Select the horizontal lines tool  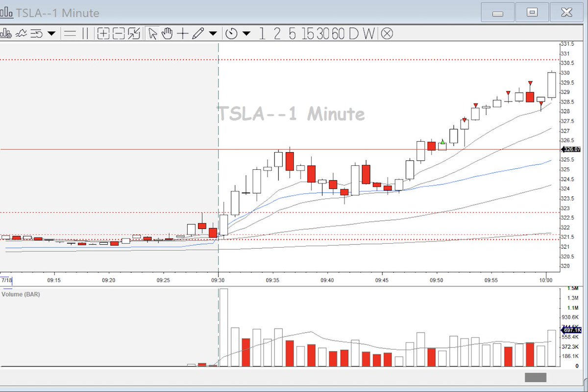70,33
